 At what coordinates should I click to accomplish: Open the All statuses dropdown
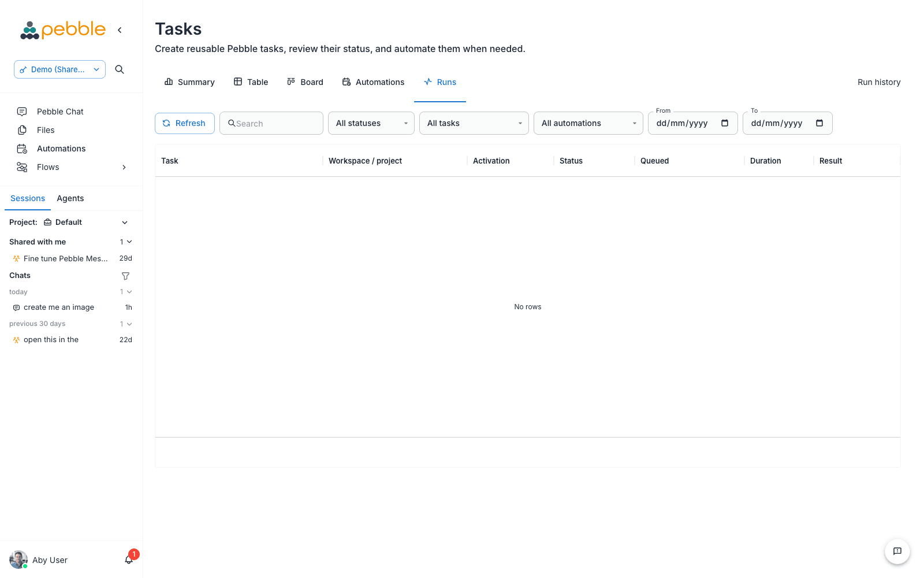tap(371, 123)
